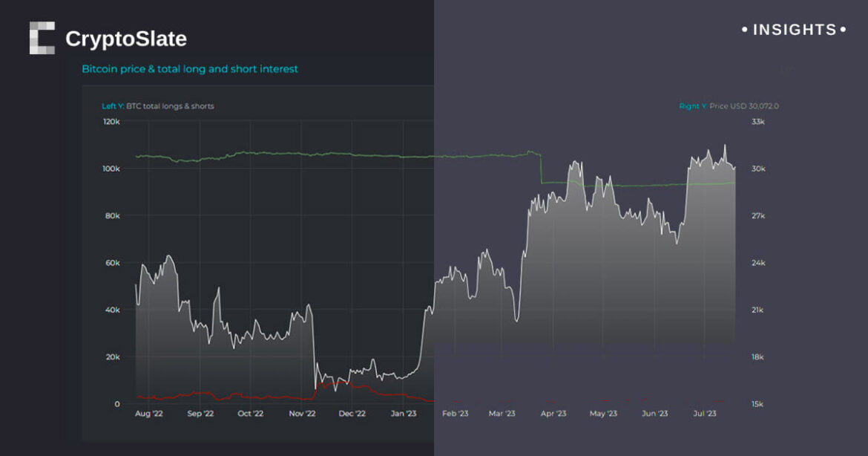Click the red total shorts line near Nov '22
868x456 pixels.
(326, 384)
